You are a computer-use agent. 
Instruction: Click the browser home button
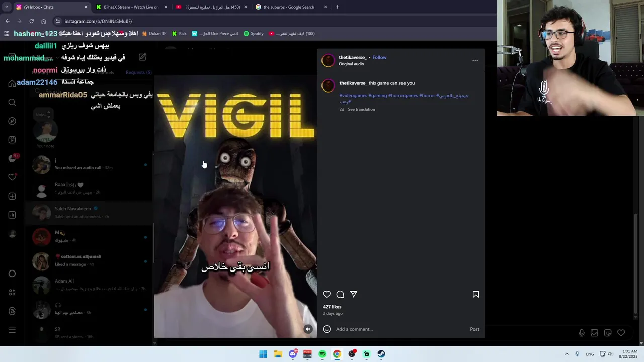[43, 21]
